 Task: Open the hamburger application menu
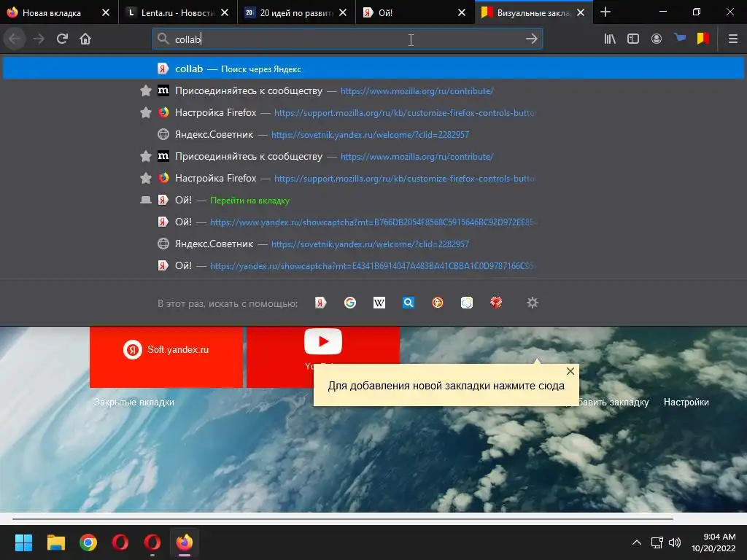[733, 39]
